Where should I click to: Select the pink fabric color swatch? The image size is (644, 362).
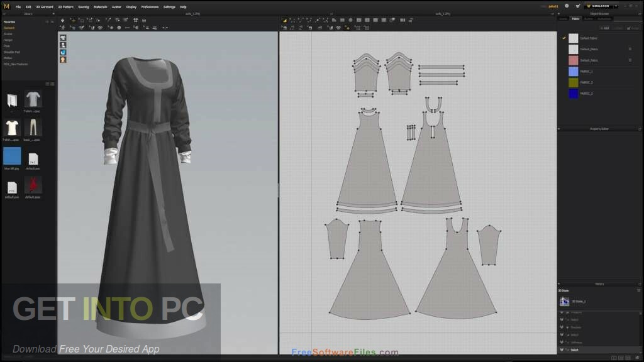point(574,60)
